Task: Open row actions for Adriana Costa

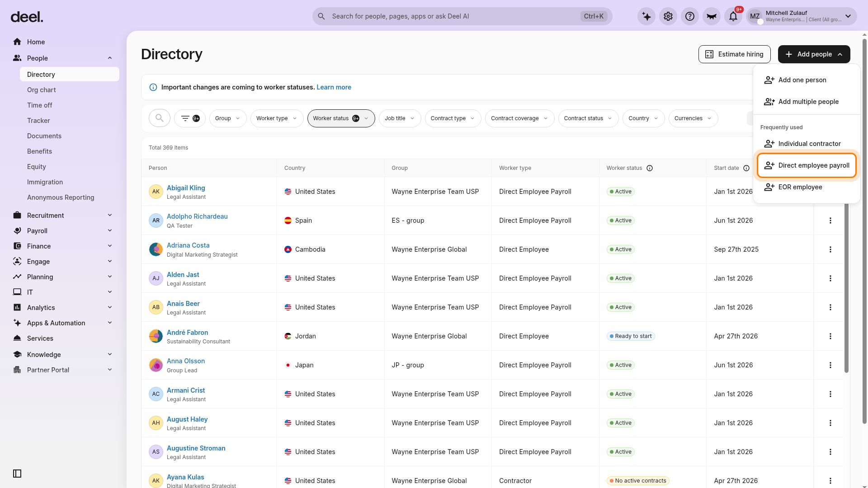Action: (830, 249)
